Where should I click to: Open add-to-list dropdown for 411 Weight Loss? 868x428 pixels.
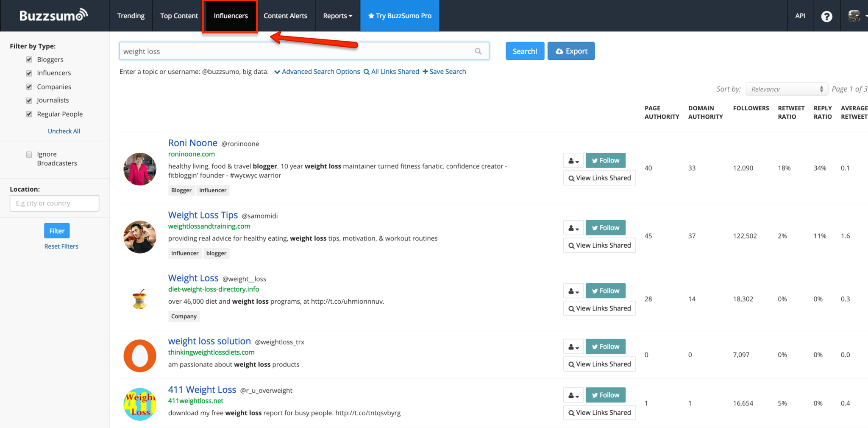coord(573,395)
